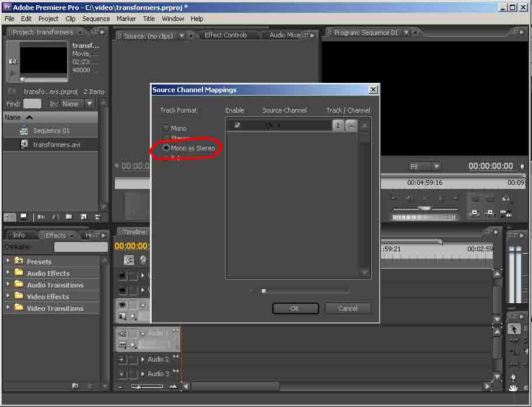Toggle the speaker output for Audio 3 track
The height and width of the screenshot is (407, 532).
122,374
